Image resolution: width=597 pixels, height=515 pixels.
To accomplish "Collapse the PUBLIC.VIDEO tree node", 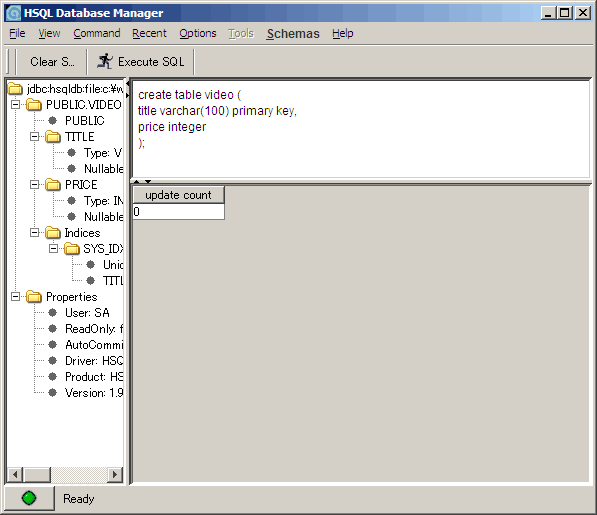I will pos(15,104).
